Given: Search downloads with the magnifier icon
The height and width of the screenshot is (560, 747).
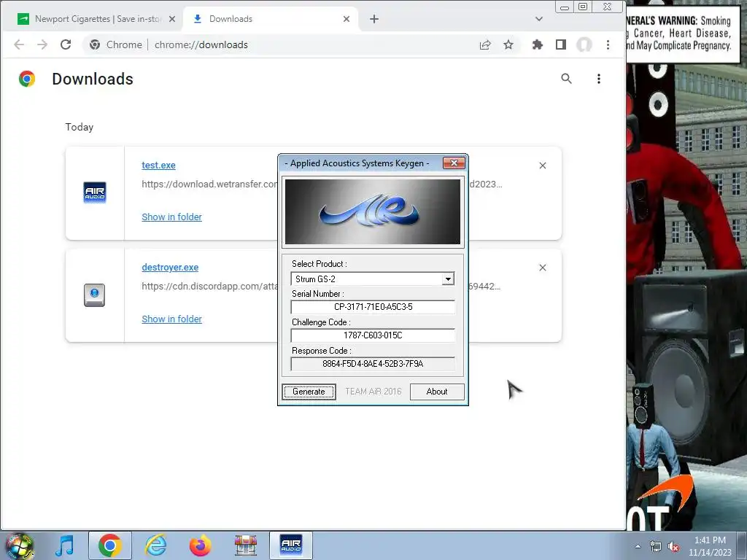Looking at the screenshot, I should (566, 79).
